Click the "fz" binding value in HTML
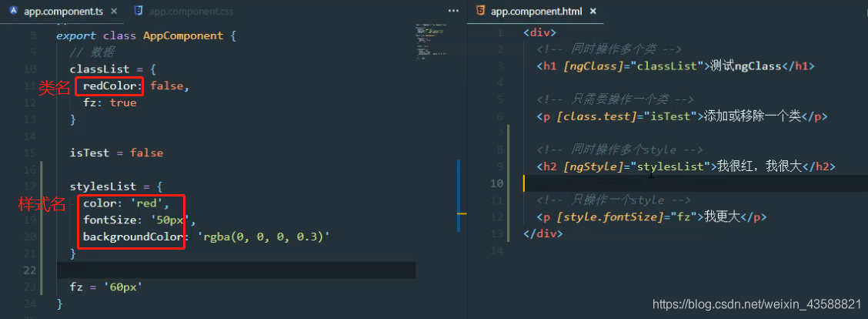The height and width of the screenshot is (319, 868). [x=683, y=217]
